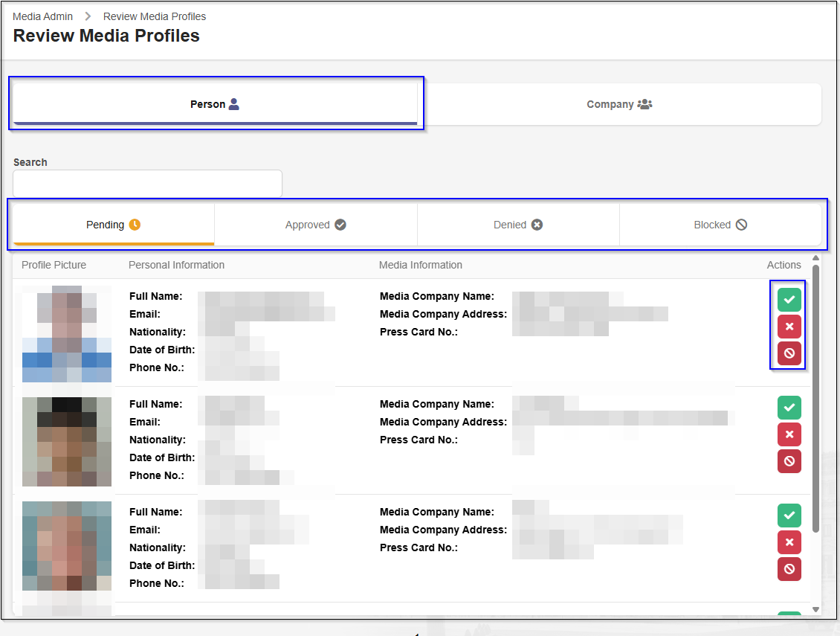The height and width of the screenshot is (636, 840).
Task: Approve the third profile with green checkmark
Action: point(789,515)
